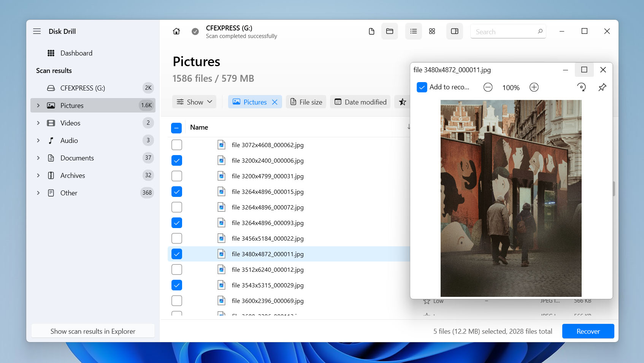Check the box for file 3264x4896_000072.jpg
644x363 pixels.
click(177, 207)
